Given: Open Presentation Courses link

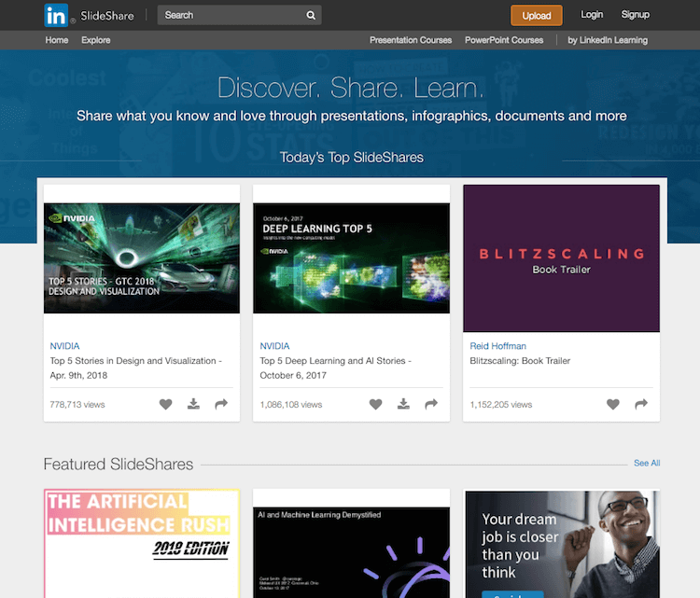Looking at the screenshot, I should (x=411, y=40).
